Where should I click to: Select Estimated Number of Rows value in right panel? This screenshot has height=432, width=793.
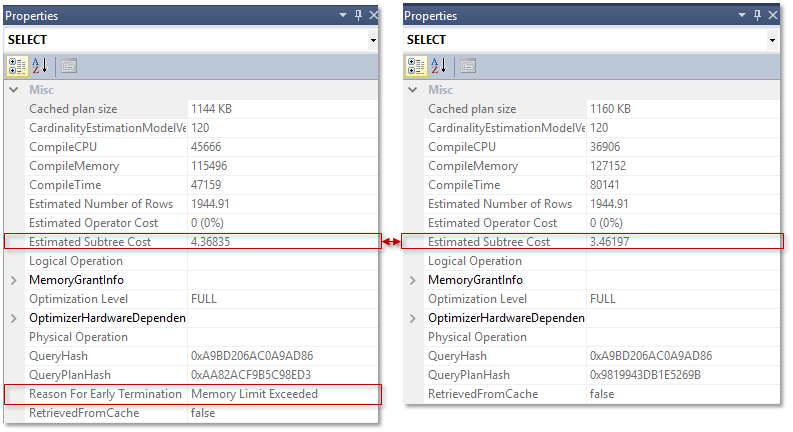click(x=609, y=204)
